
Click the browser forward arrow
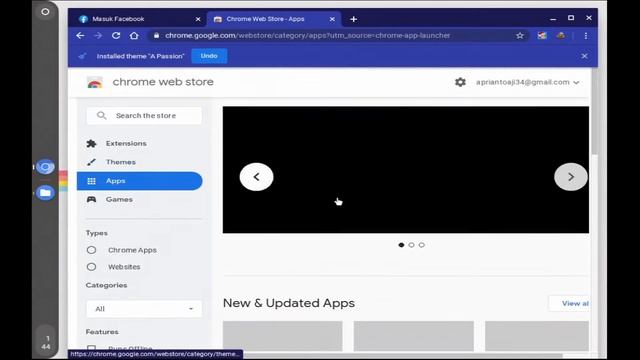point(98,36)
